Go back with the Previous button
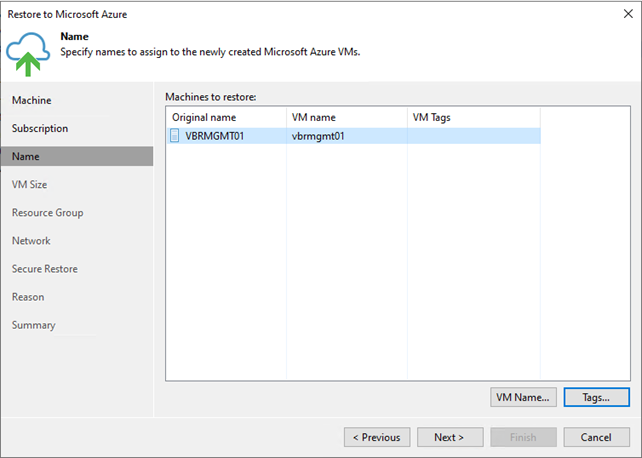This screenshot has height=458, width=642. click(377, 437)
